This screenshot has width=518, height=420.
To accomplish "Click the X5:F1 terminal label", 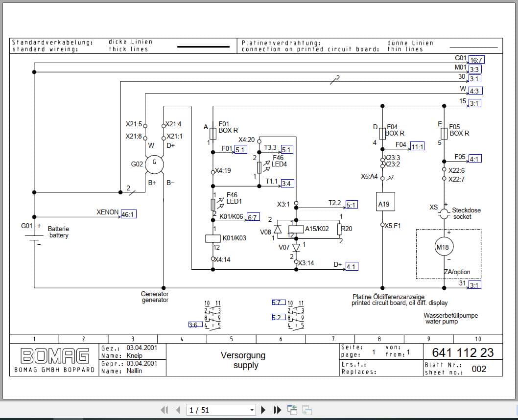I will click(x=393, y=226).
